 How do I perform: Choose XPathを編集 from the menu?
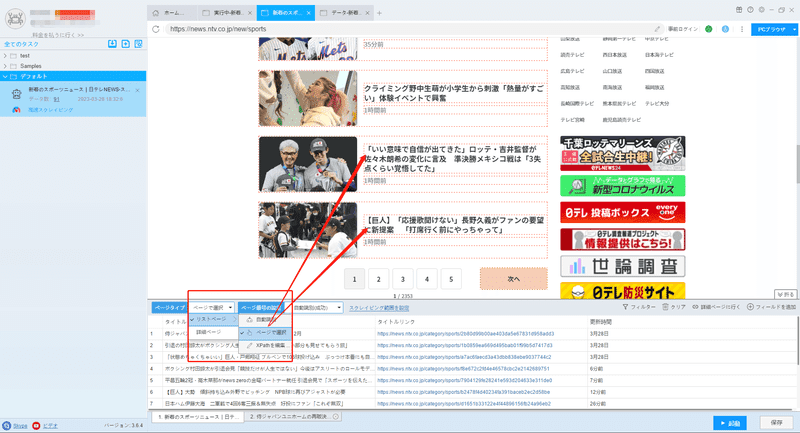265,345
